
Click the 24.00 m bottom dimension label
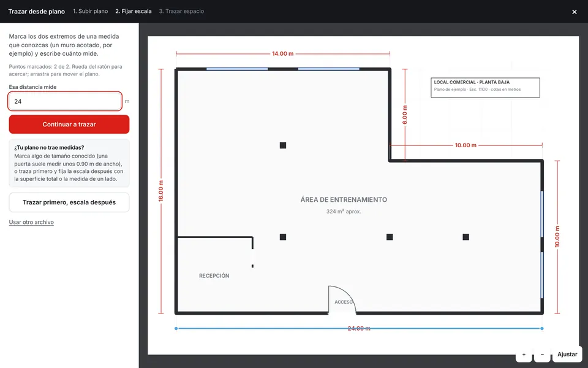pyautogui.click(x=359, y=329)
